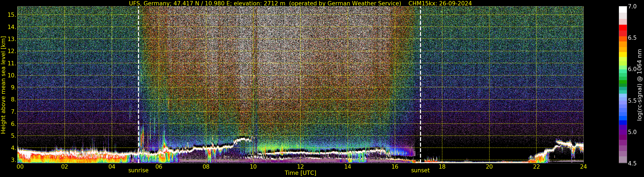Click the "8." height axis tick label
This screenshot has height=177, width=644.
pos(13,99)
